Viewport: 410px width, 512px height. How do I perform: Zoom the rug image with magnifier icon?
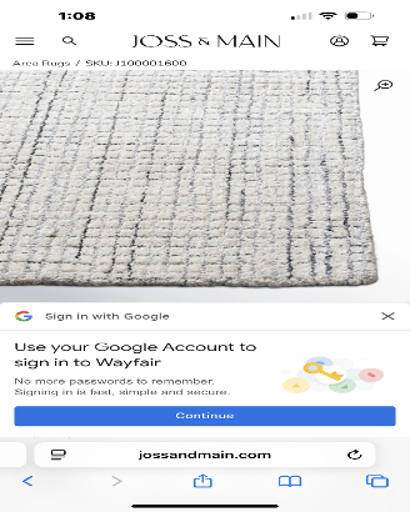(383, 85)
